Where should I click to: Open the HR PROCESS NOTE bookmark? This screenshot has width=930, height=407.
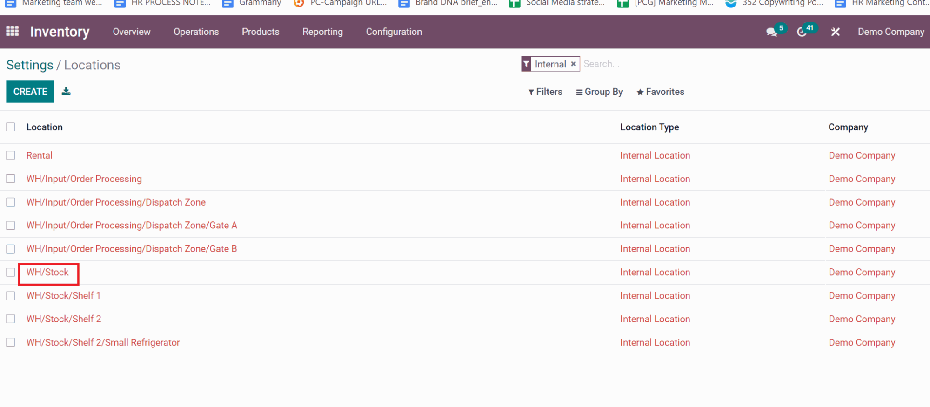click(x=162, y=3)
